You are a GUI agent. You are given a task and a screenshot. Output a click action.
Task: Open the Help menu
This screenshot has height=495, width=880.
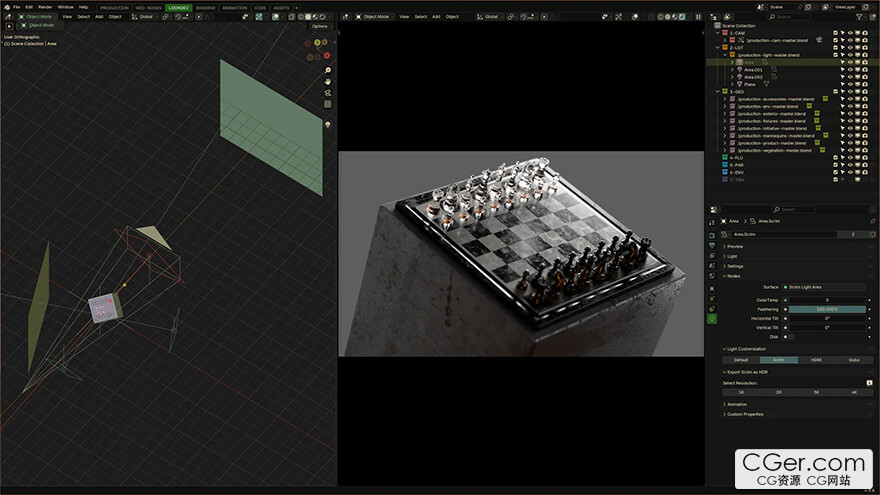[84, 7]
